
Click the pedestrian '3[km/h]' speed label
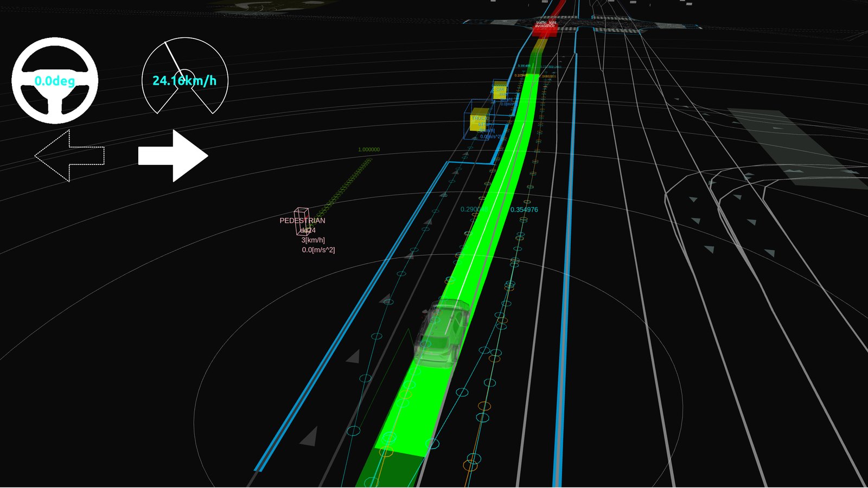tap(313, 240)
